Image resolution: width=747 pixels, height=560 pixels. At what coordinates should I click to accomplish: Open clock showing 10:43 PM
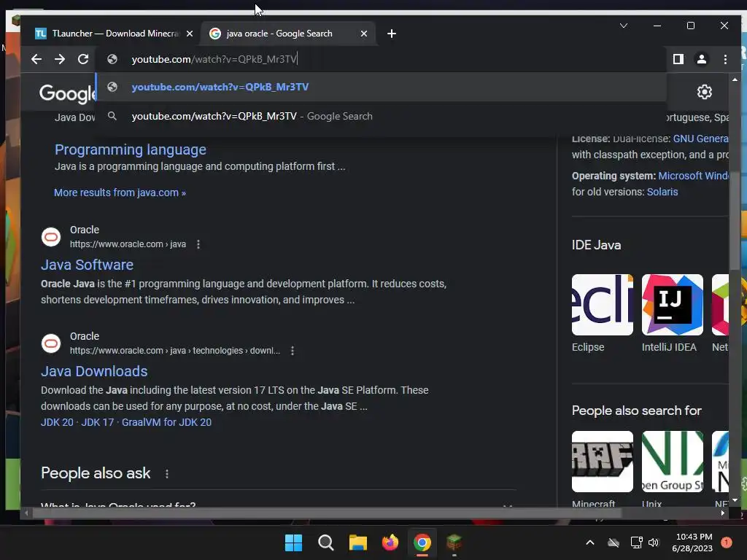(x=692, y=542)
